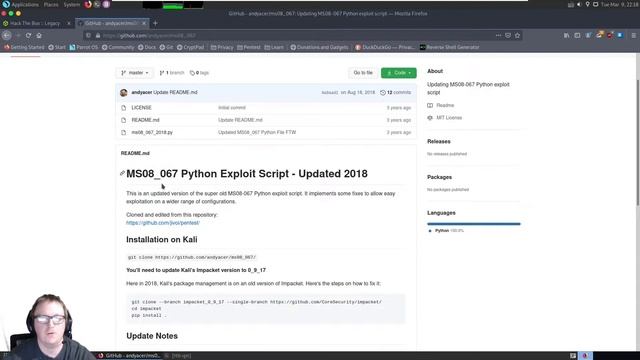Viewport: 640px width, 360px height.
Task: Select the GitHub taskbar window button
Action: (x=130, y=356)
